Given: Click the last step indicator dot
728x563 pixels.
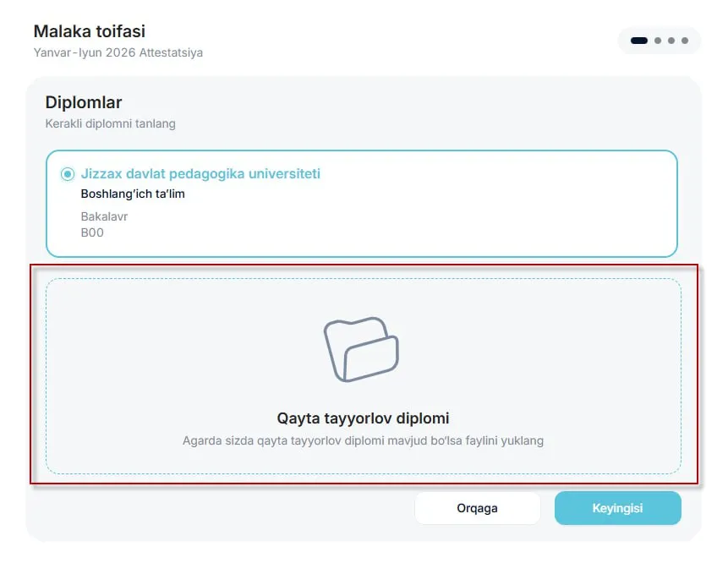Looking at the screenshot, I should coord(683,41).
